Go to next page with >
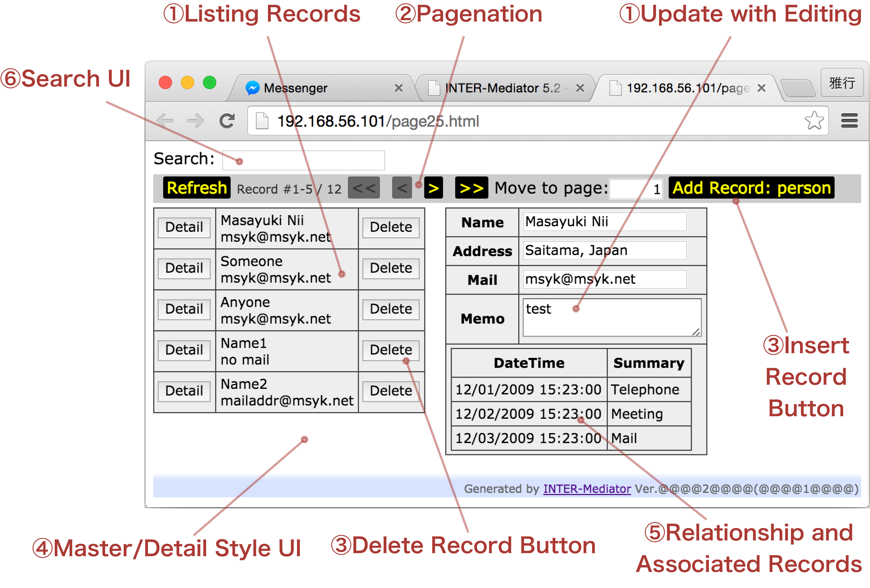870x588 pixels. [434, 188]
